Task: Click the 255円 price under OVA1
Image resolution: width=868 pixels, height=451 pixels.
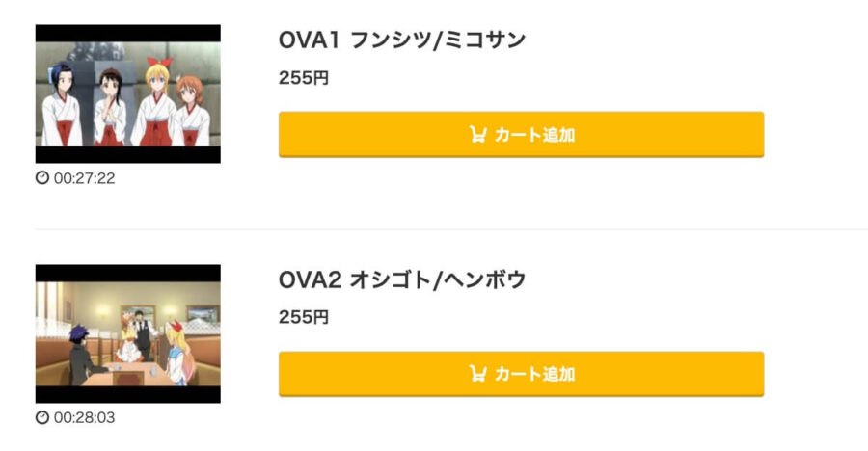Action: (304, 78)
